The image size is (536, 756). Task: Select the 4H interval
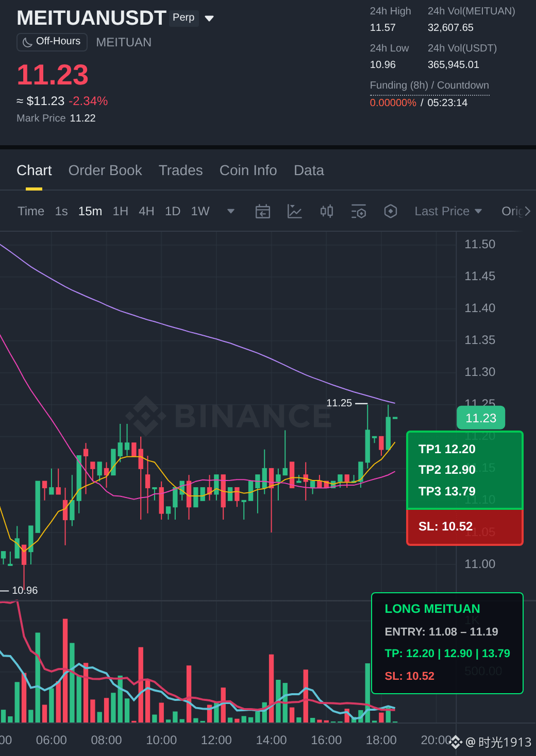(146, 211)
